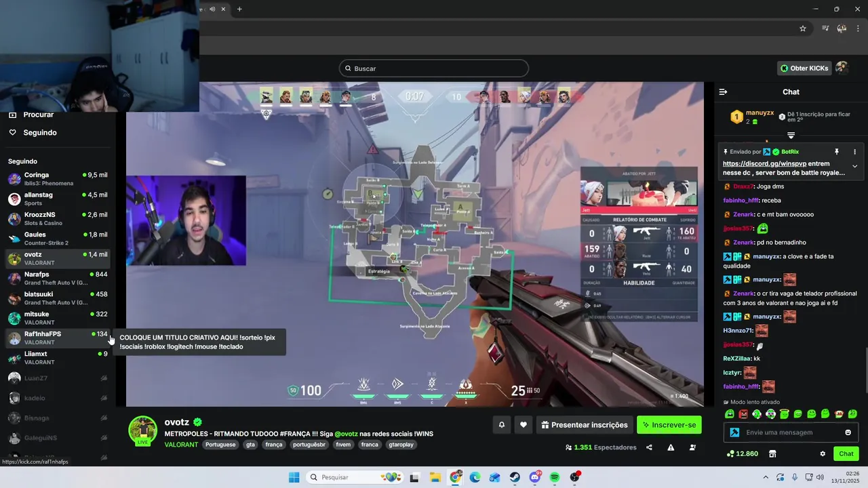Share the stream via share icon
The width and height of the screenshot is (868, 488).
click(649, 447)
